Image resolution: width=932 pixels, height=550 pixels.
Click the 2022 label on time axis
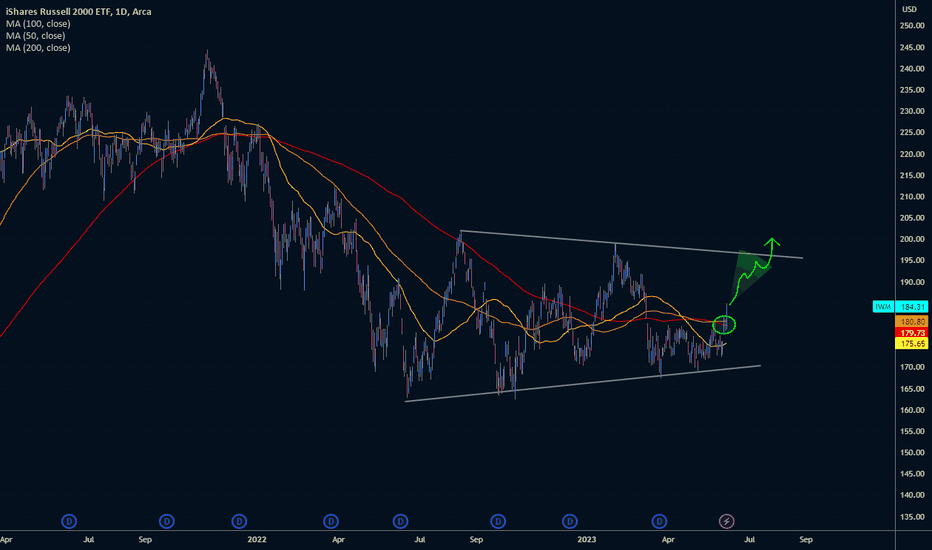click(257, 539)
